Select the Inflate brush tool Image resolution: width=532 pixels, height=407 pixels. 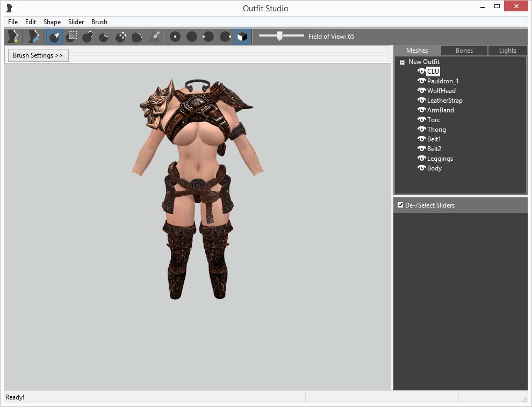(88, 37)
